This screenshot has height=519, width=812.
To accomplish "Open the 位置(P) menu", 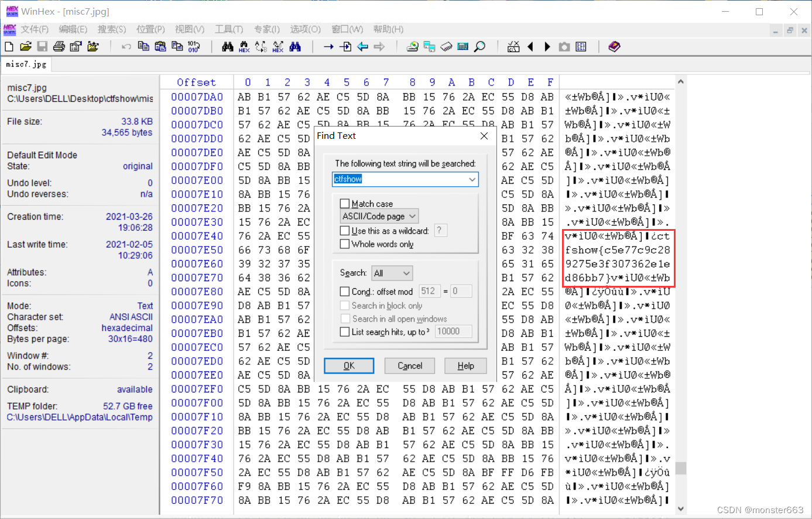I will (x=150, y=29).
